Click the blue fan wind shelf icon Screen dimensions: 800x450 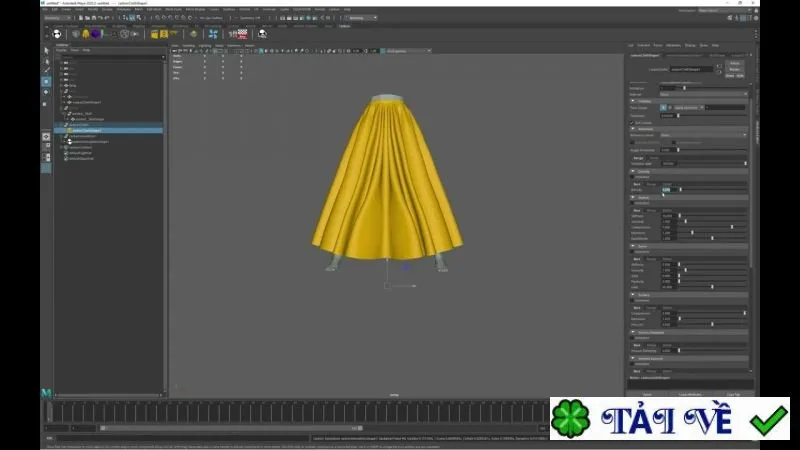click(213, 34)
